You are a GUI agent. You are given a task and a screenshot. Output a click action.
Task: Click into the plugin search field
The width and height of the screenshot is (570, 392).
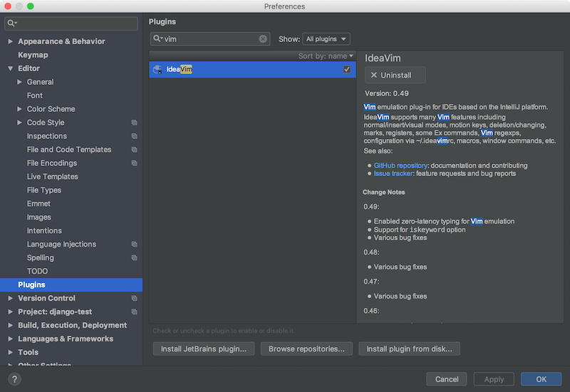tap(210, 39)
